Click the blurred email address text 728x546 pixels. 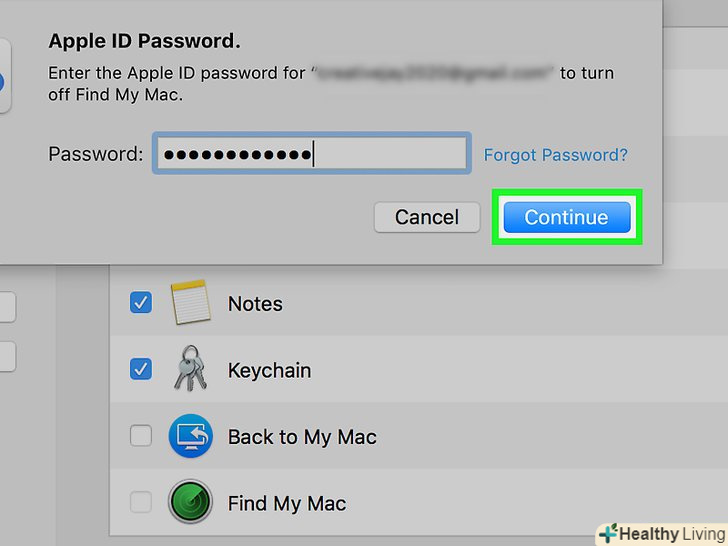point(433,73)
